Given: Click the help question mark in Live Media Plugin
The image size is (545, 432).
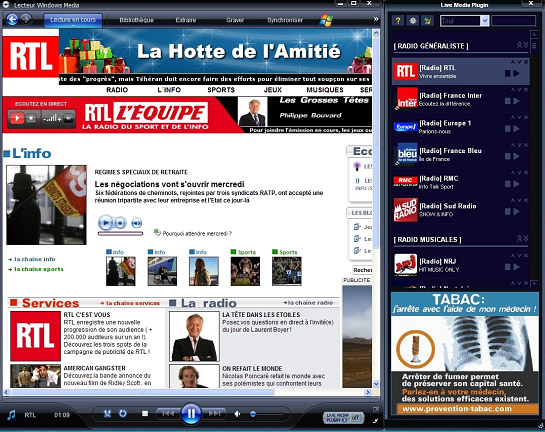Looking at the screenshot, I should click(398, 21).
